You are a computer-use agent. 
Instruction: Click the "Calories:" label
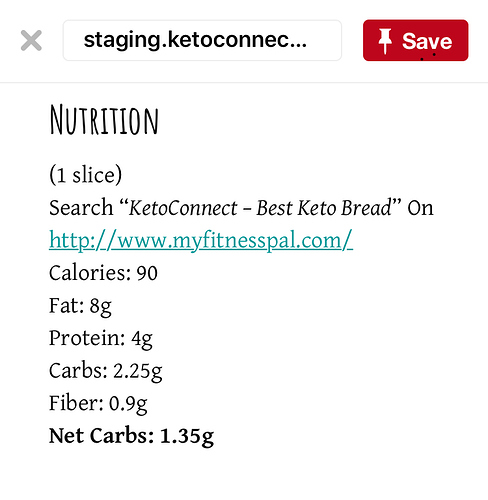point(90,273)
